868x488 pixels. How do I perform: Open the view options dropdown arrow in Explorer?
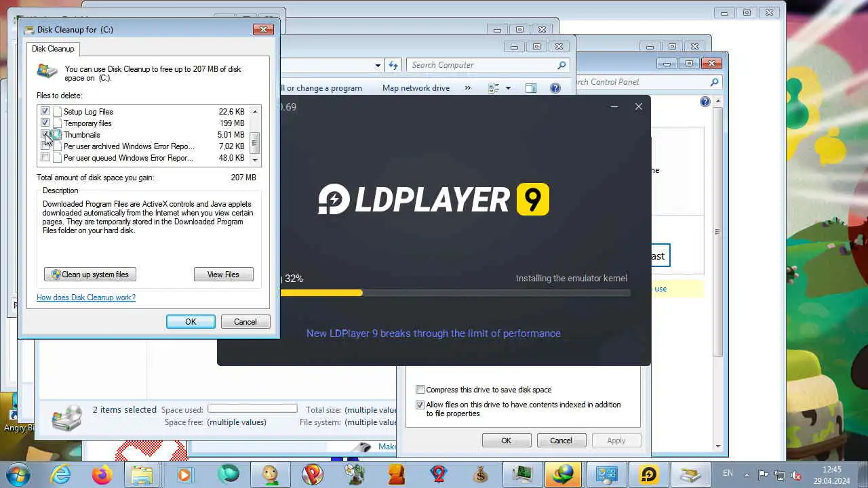[507, 88]
